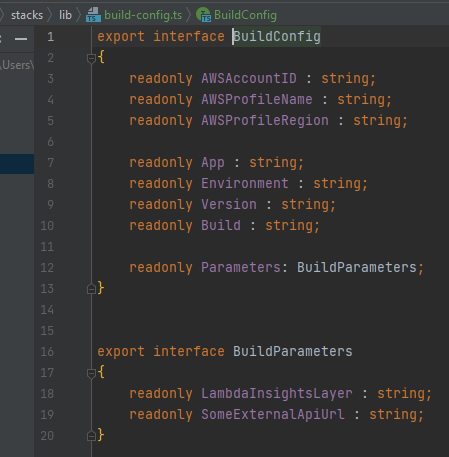Click line number 7 in the gutter

(50, 163)
